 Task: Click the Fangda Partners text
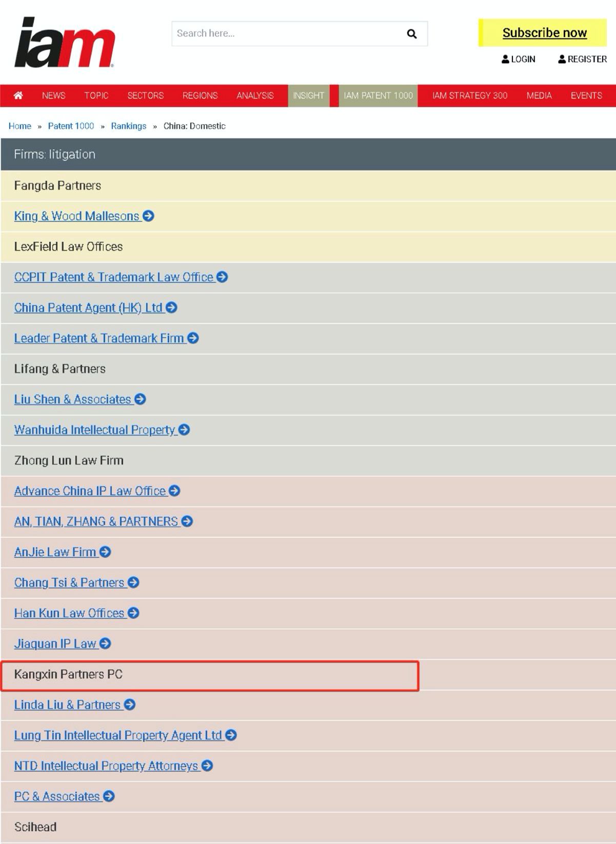pyautogui.click(x=57, y=186)
